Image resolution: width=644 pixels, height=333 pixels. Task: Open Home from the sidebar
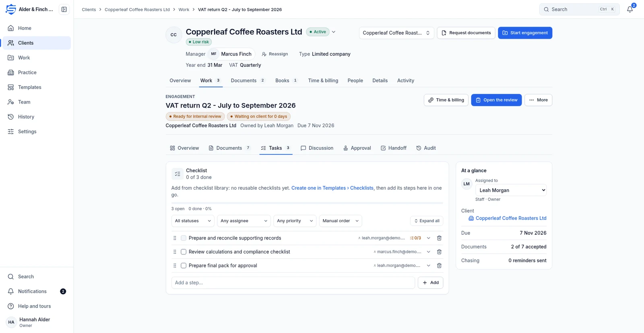(37, 28)
